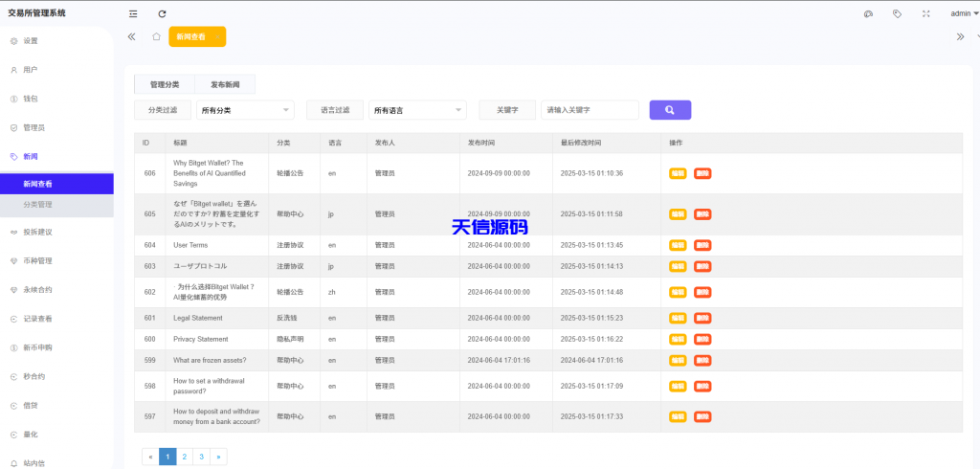The width and height of the screenshot is (980, 469).
Task: Edit news row 603
Action: (679, 266)
